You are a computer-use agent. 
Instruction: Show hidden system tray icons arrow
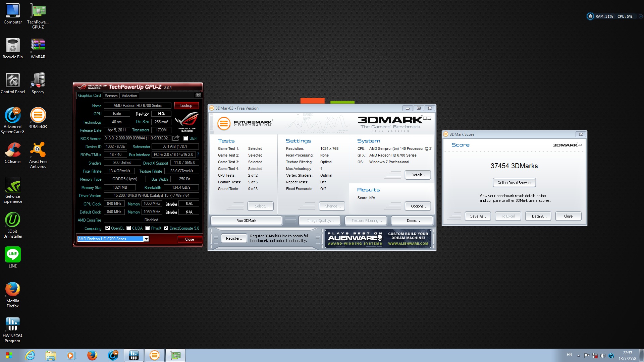(x=579, y=356)
